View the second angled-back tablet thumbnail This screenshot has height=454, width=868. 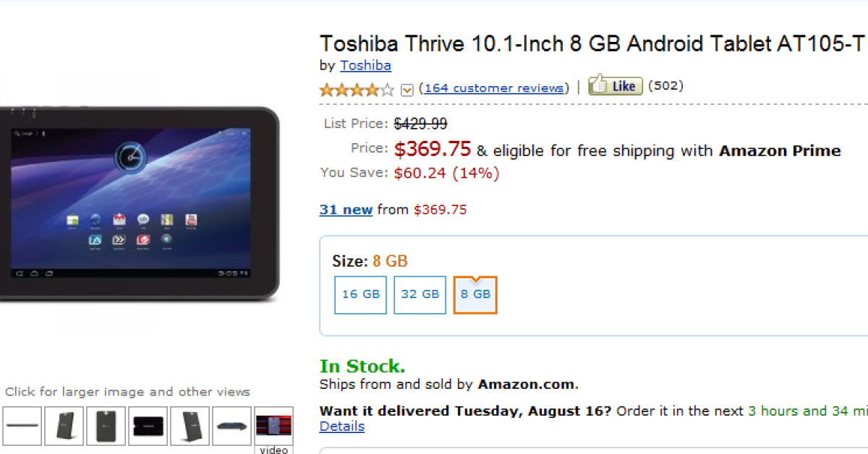64,426
